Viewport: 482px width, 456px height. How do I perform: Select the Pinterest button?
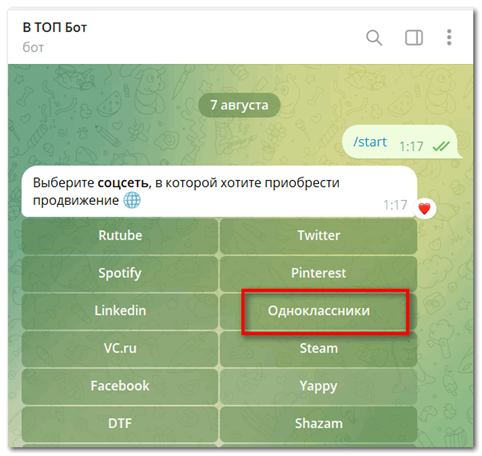click(x=319, y=273)
